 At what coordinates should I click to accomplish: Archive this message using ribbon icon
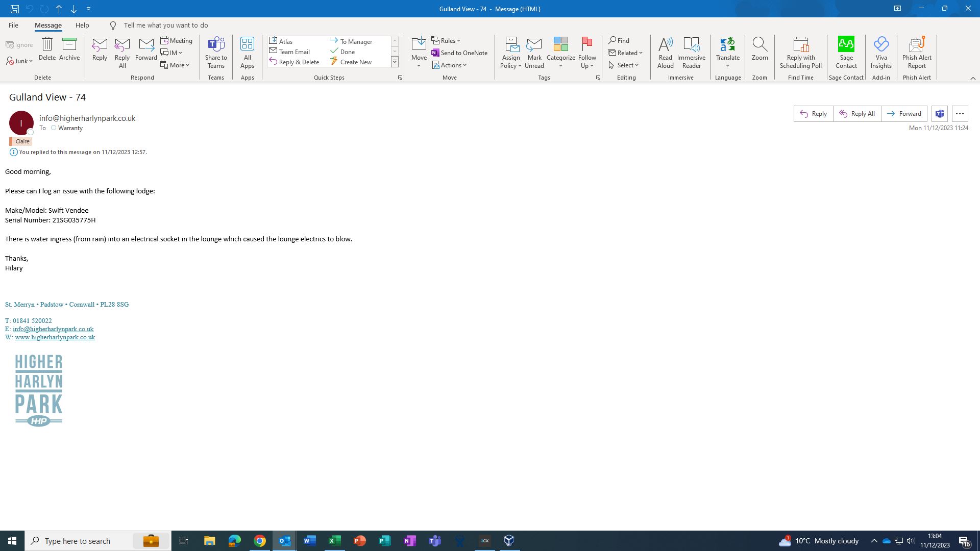coord(69,45)
